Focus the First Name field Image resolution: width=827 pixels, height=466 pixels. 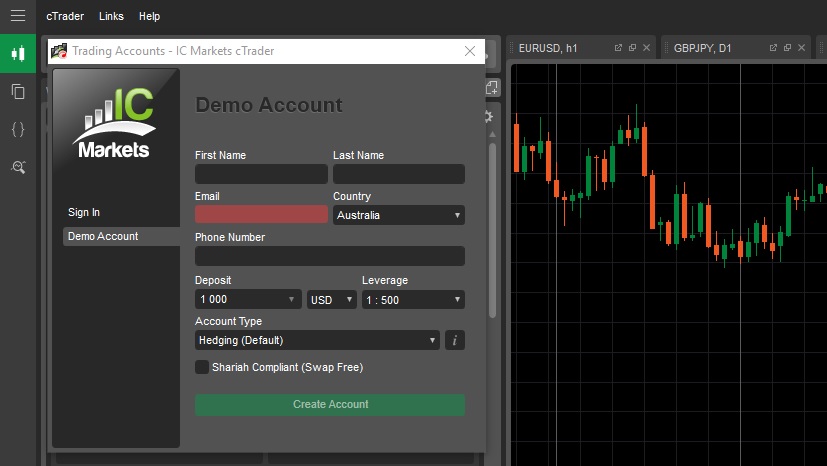click(x=261, y=174)
